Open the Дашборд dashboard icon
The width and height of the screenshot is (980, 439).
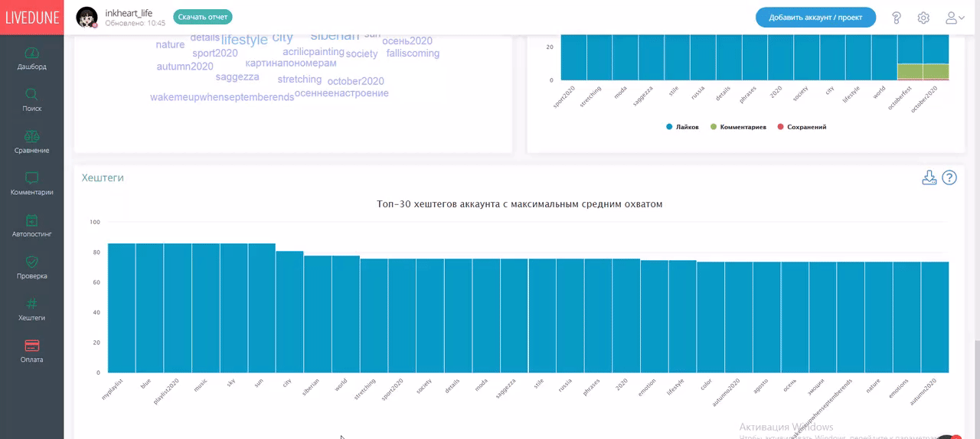tap(31, 54)
